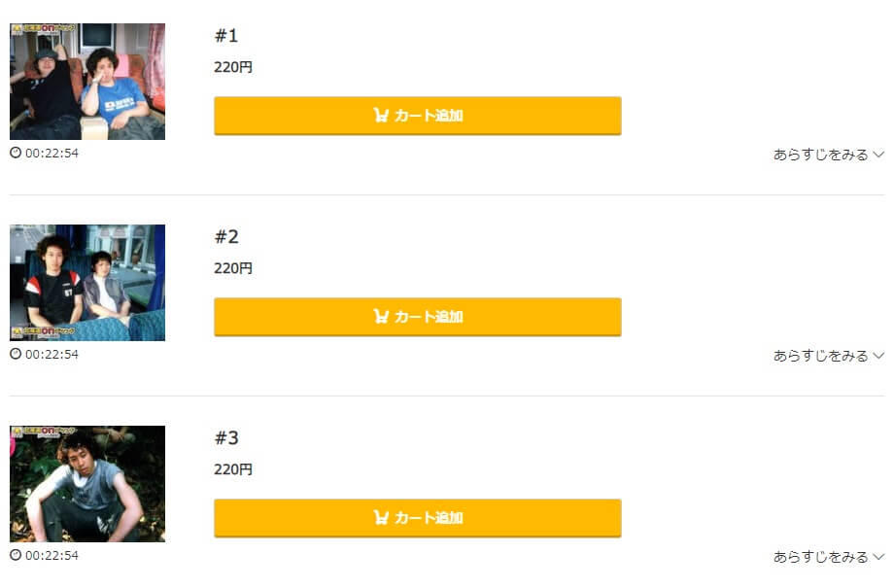Click the cart icon in episode #2's button
The height and width of the screenshot is (588, 895).
point(381,316)
